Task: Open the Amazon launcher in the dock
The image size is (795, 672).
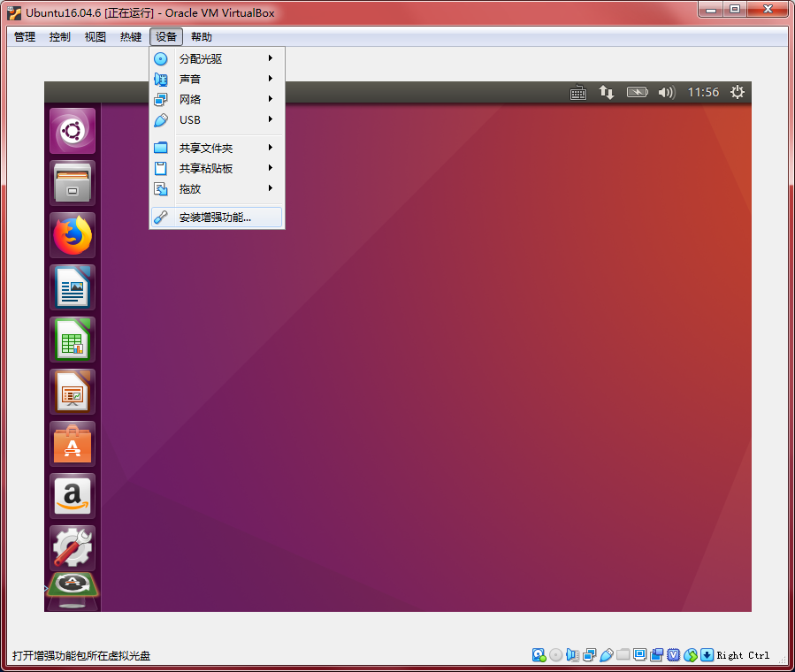Action: tap(73, 496)
